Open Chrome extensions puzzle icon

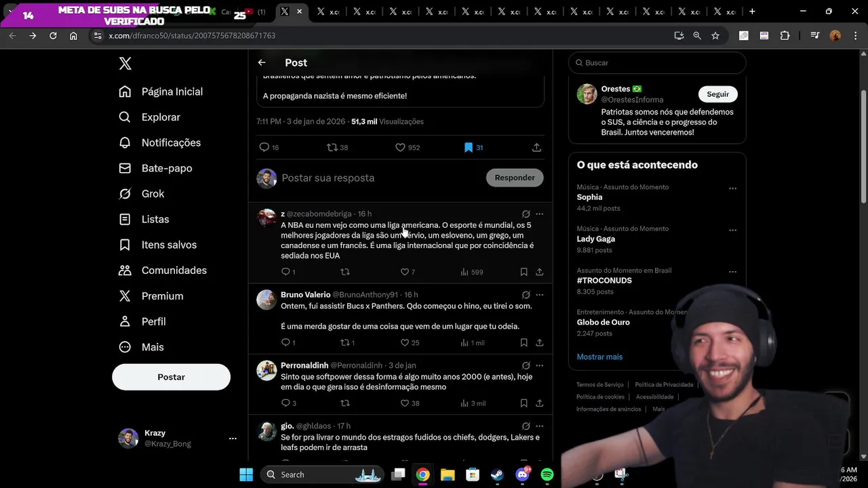pyautogui.click(x=785, y=35)
